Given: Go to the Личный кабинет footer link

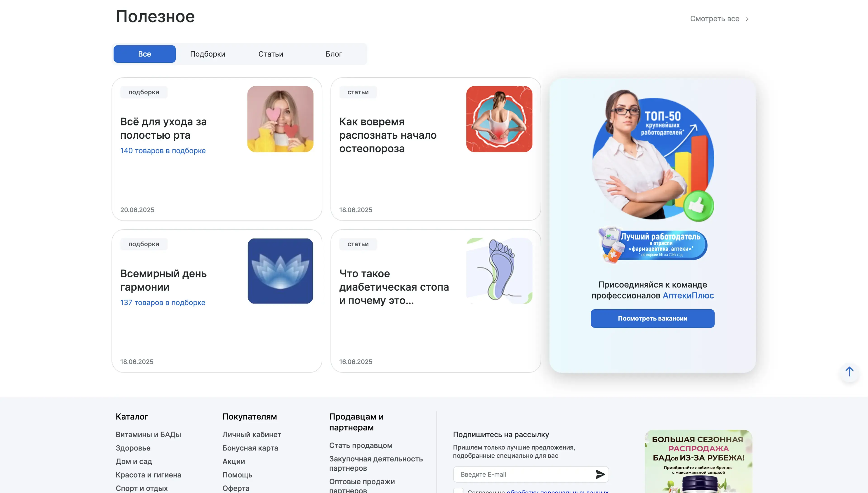Looking at the screenshot, I should [251, 434].
